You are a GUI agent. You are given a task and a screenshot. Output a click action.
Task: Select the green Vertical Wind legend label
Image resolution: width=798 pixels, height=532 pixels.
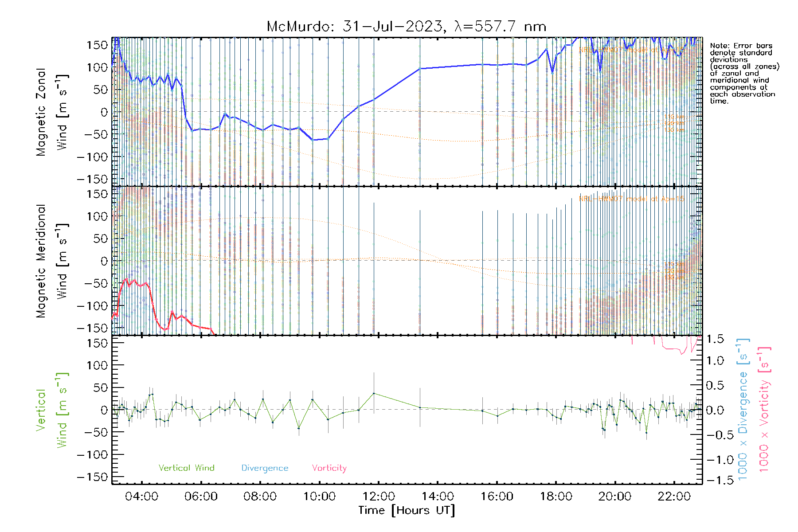click(186, 468)
